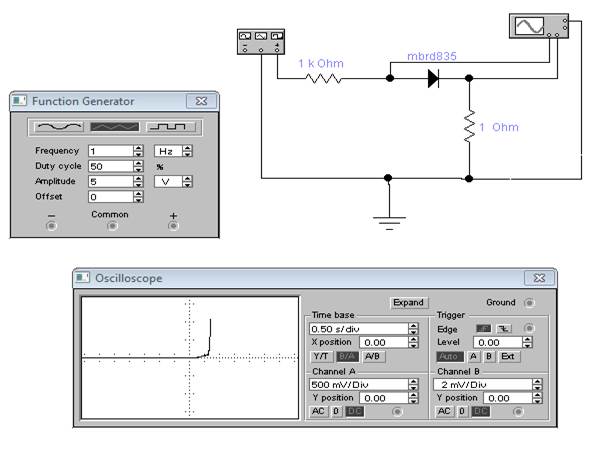The height and width of the screenshot is (458, 607).
Task: Select sine waveform in Function Generator
Action: (x=59, y=127)
